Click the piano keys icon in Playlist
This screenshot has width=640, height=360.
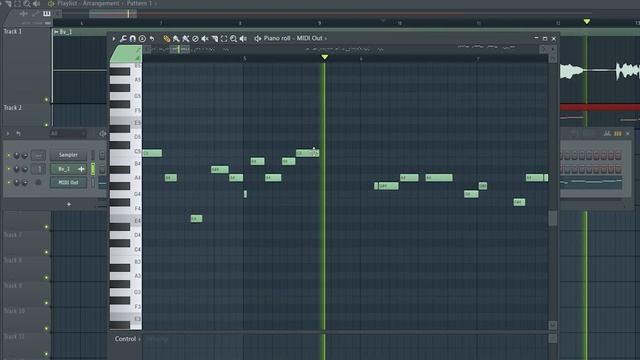tap(47, 13)
